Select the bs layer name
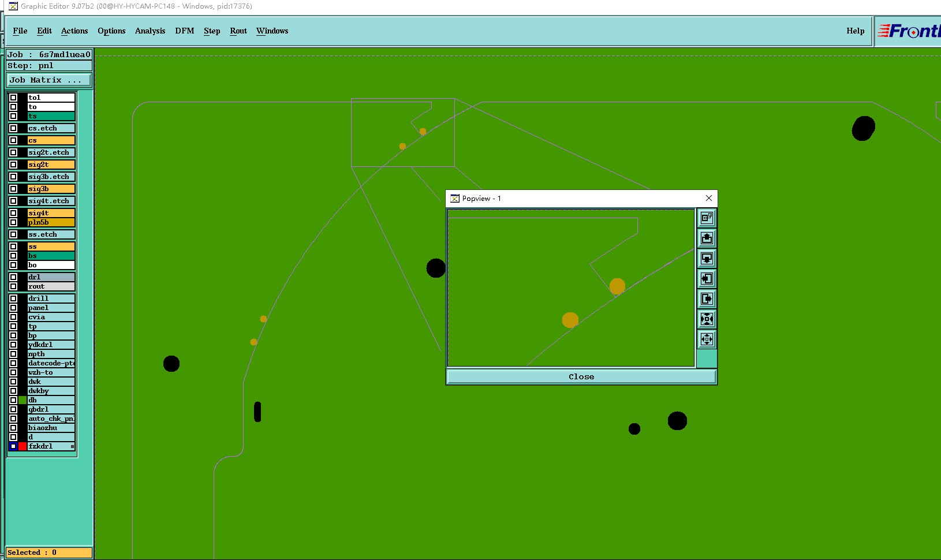Screen dimensions: 941x560 (51, 256)
